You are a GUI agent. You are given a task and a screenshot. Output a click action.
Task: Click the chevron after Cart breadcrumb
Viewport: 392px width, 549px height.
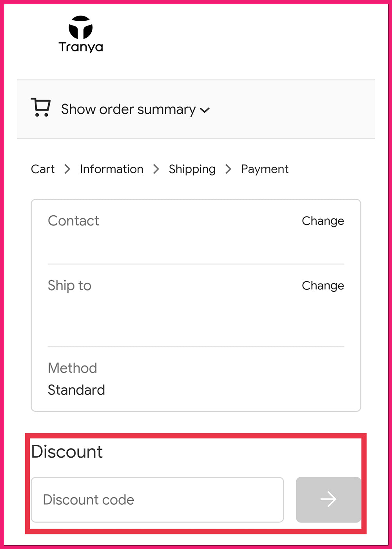pos(67,169)
